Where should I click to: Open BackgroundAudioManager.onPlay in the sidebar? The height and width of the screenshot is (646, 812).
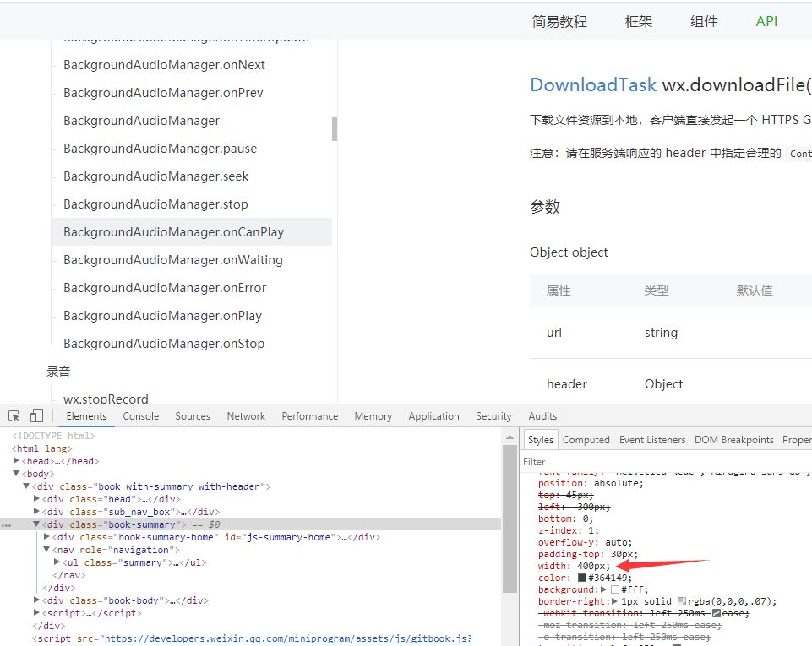[162, 316]
